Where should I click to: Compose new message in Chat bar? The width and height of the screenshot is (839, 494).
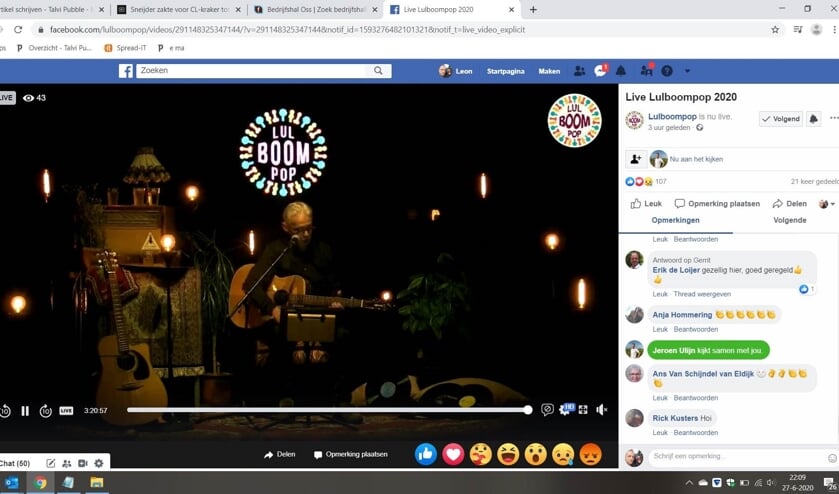coord(50,463)
